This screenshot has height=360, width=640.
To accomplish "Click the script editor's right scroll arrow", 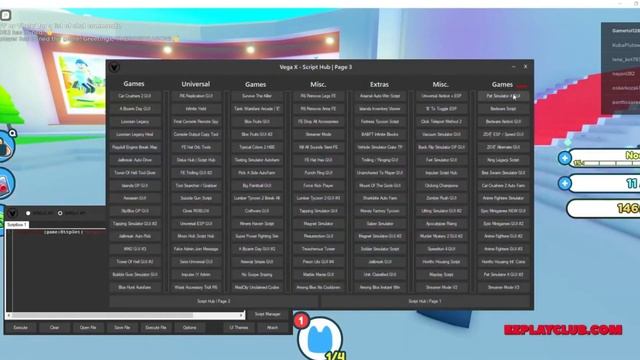I will pos(242,315).
